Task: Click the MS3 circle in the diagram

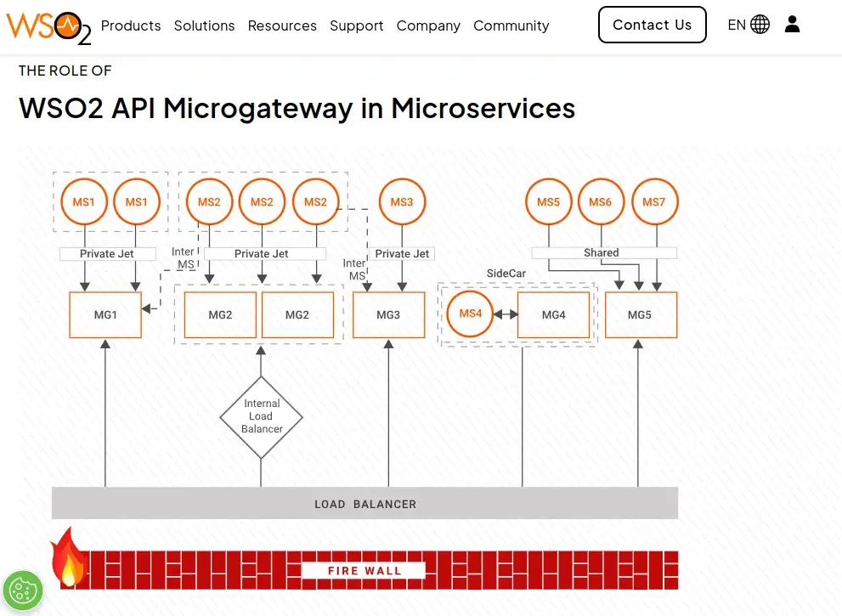Action: [x=402, y=202]
